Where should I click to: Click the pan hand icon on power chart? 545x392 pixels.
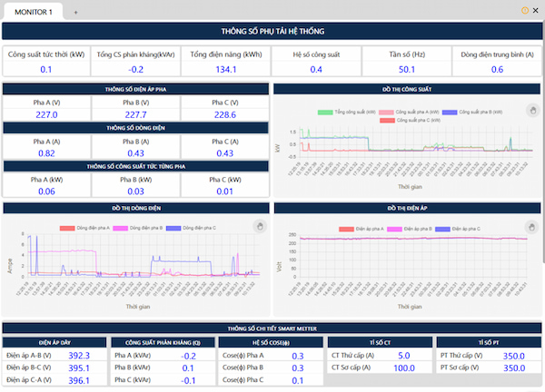click(533, 111)
